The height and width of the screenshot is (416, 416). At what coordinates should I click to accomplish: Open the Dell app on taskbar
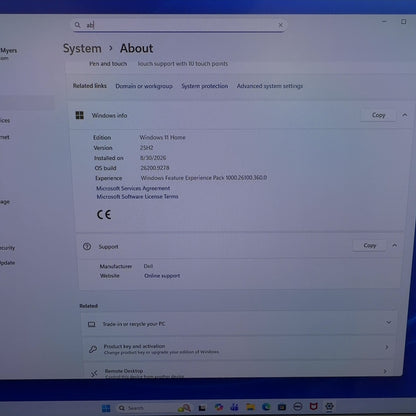297,406
